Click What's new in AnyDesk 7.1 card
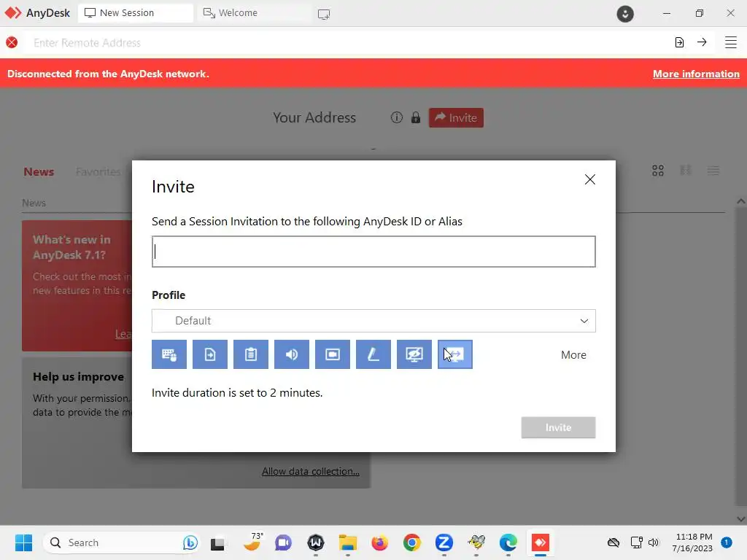Screen dimensions: 747x560 pyautogui.click(x=77, y=285)
